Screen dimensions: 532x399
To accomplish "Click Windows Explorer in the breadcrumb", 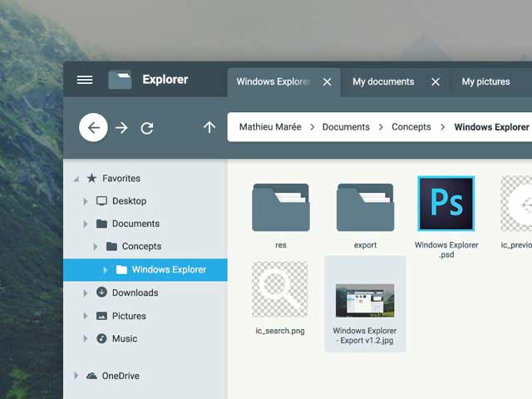I will [491, 127].
